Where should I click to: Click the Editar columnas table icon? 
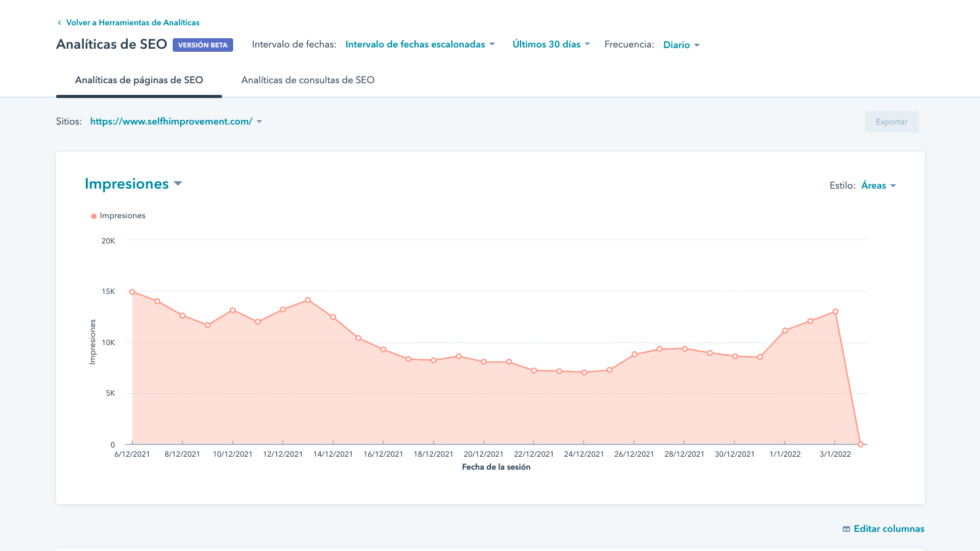point(846,529)
